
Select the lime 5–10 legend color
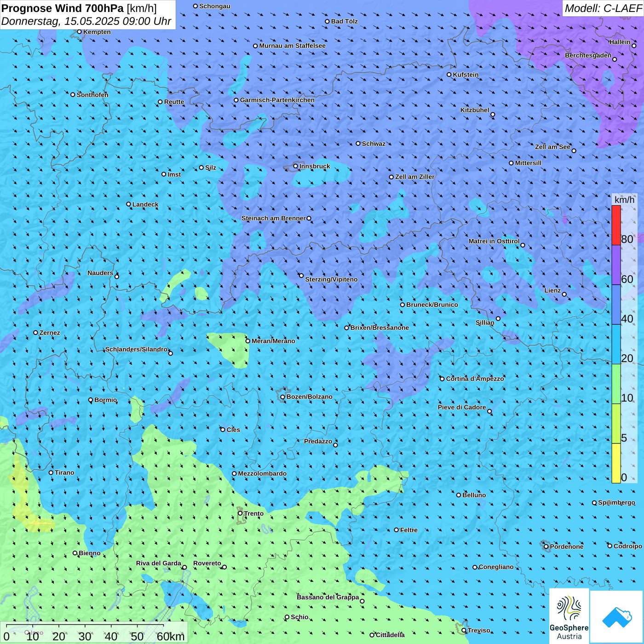[x=616, y=424]
